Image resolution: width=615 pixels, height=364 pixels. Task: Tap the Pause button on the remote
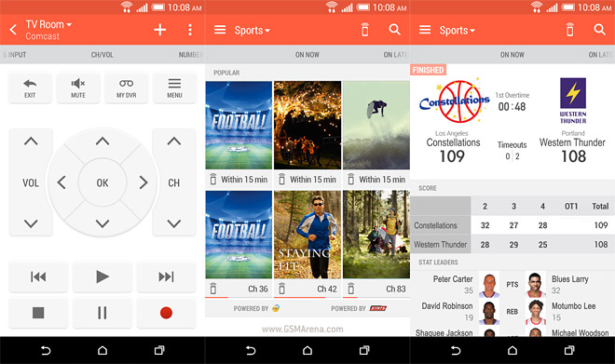point(102,313)
